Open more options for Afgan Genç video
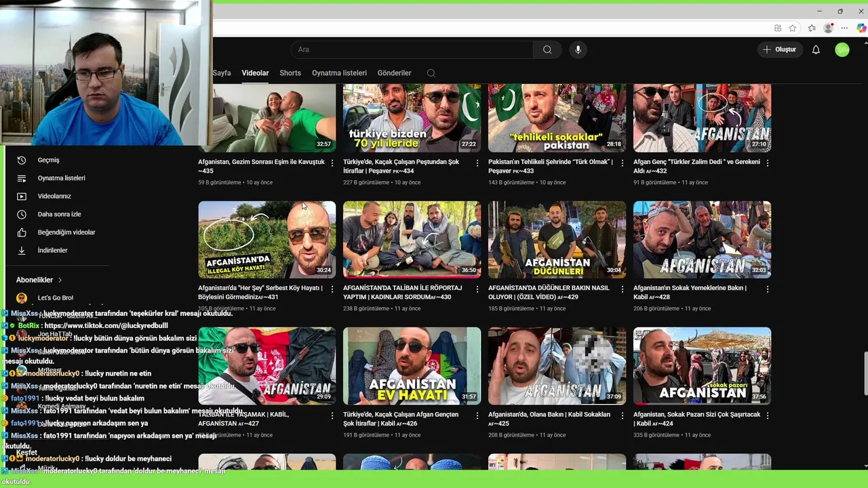This screenshot has height=488, width=868. coord(767,163)
